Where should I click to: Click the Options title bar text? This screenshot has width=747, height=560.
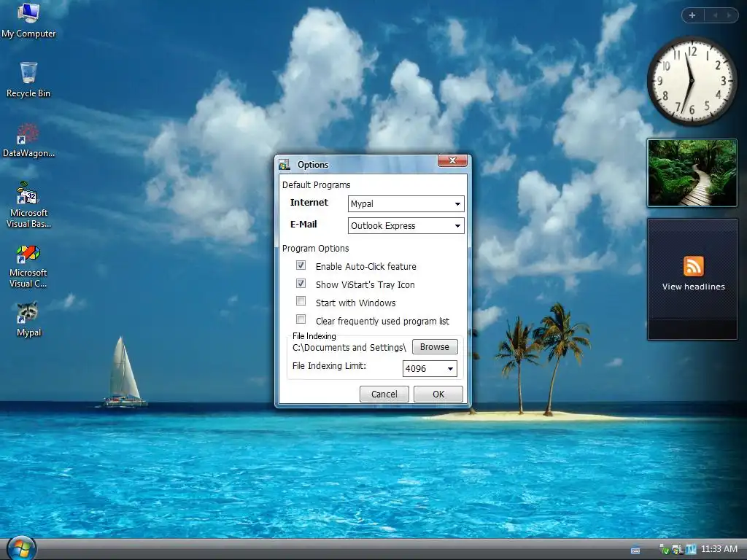313,165
